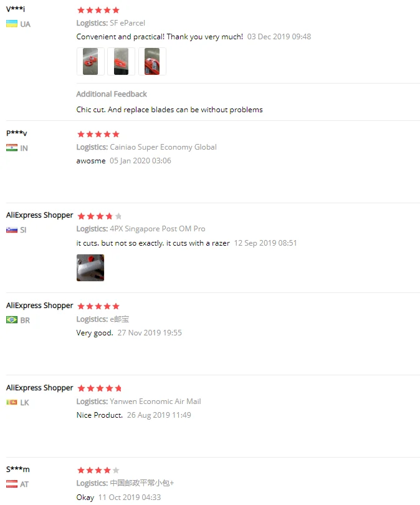Open second photo in V***i's review
420x505 pixels.
pos(121,62)
